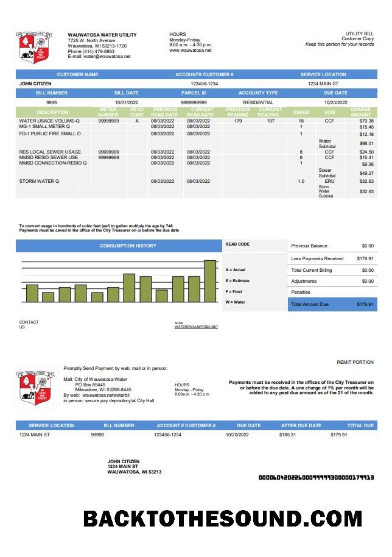392x557 pixels.
Task: Click the STORM WATER Q description
Action: pyautogui.click(x=39, y=181)
